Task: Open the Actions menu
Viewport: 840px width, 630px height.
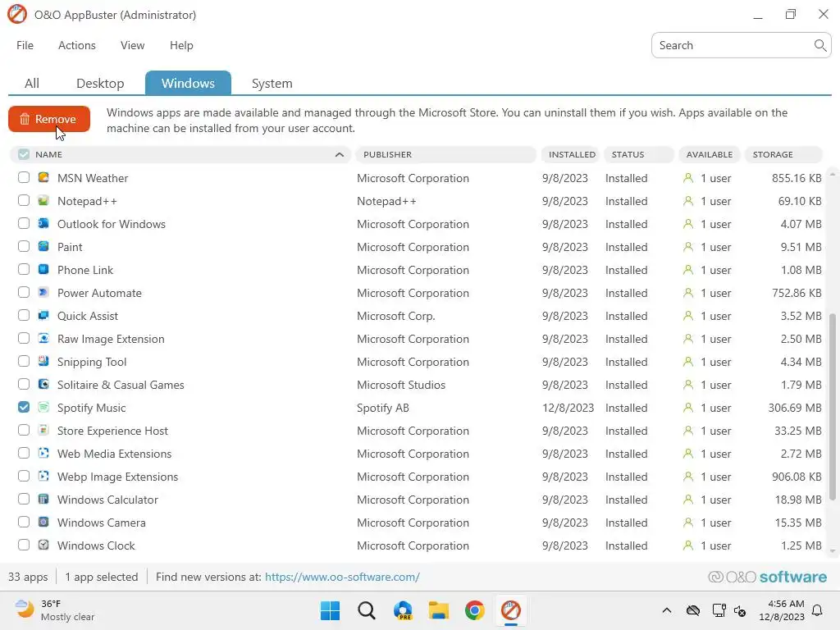Action: [77, 46]
